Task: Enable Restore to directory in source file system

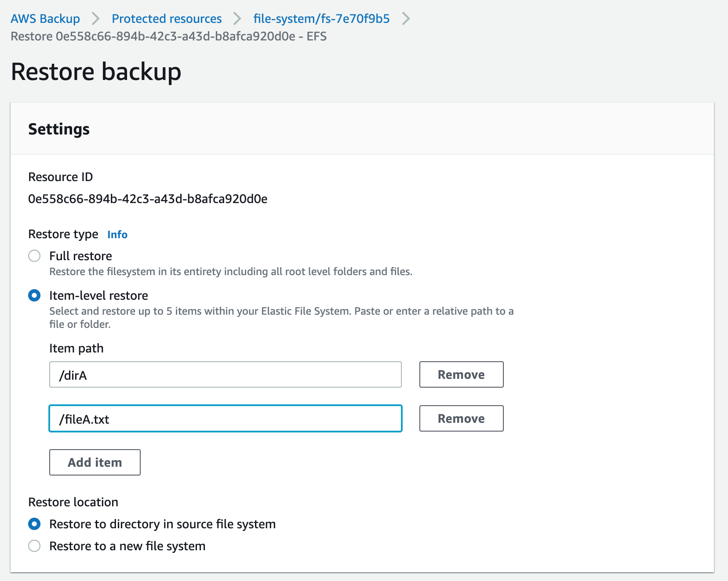Action: [x=34, y=524]
